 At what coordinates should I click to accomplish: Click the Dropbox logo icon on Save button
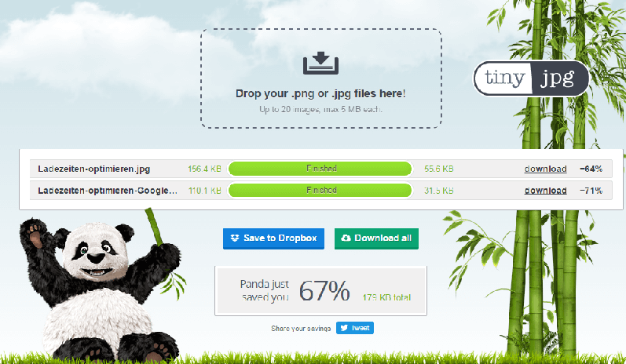coord(235,238)
